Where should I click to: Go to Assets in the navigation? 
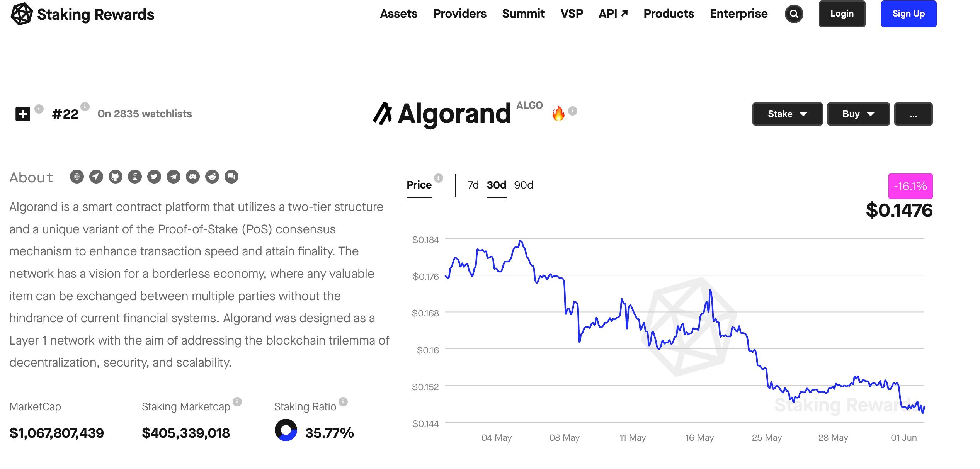[398, 14]
